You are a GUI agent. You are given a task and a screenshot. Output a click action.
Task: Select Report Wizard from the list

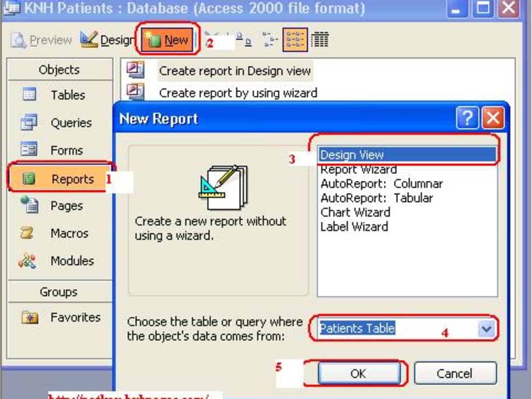pyautogui.click(x=358, y=169)
